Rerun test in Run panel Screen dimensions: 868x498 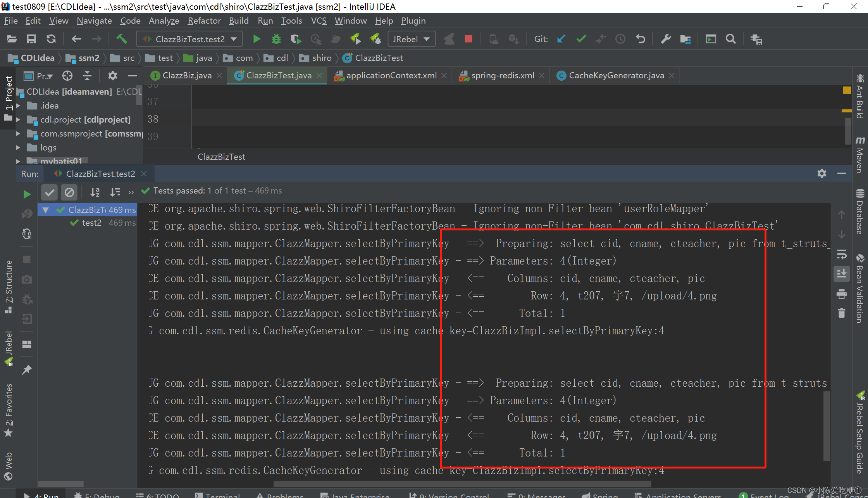coord(27,194)
